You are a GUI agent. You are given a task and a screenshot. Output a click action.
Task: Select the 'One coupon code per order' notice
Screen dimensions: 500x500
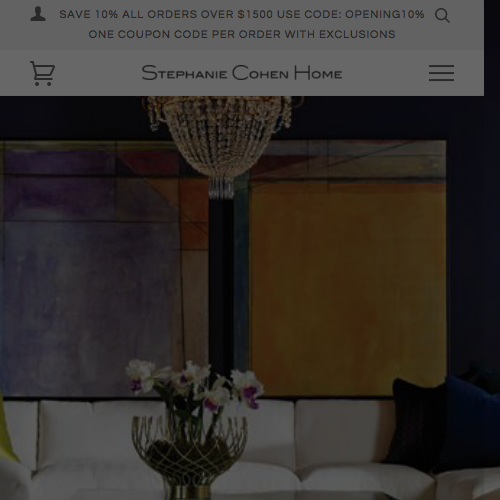(x=242, y=34)
